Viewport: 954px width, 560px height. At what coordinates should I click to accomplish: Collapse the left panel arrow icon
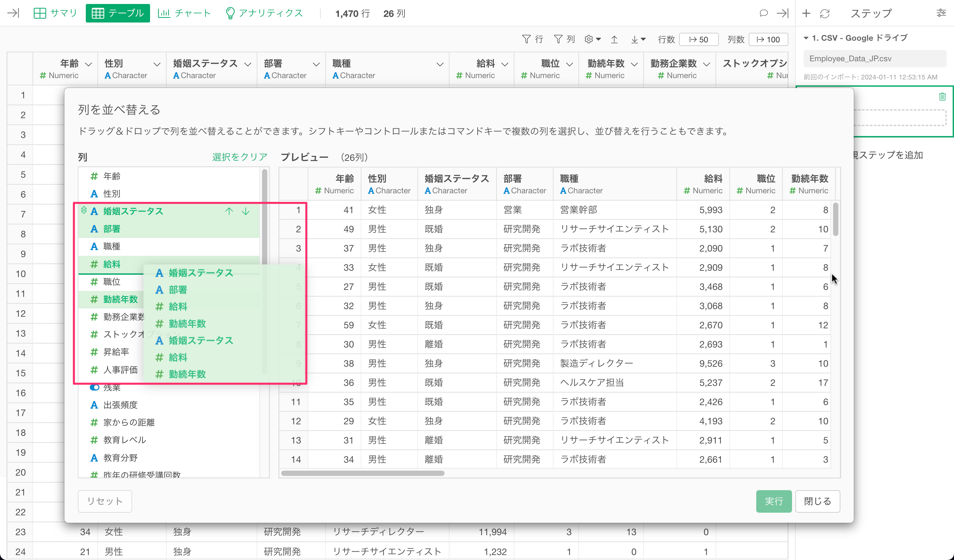coord(13,13)
